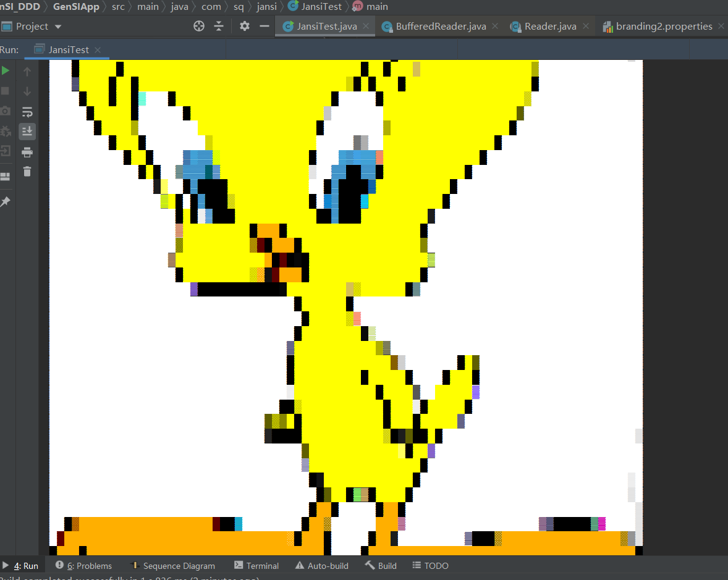Click java in the breadcrumb path
Image resolution: width=728 pixels, height=580 pixels.
point(180,7)
